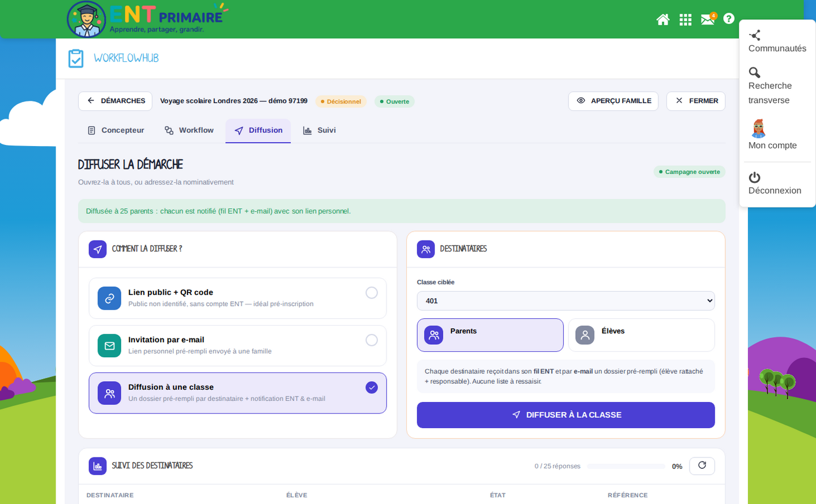Image resolution: width=816 pixels, height=504 pixels.
Task: Click the chart icon beside Suivi des destinataires
Action: tap(97, 466)
